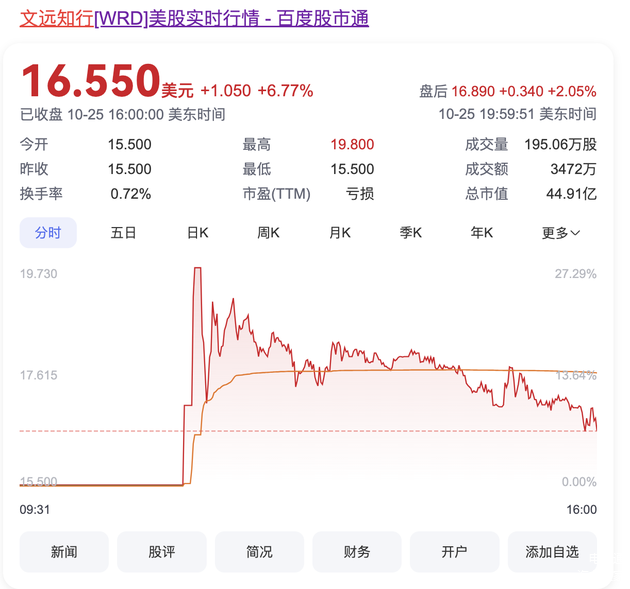Viewport: 630px width, 589px height.
Task: Click the 股评 button
Action: click(x=162, y=552)
